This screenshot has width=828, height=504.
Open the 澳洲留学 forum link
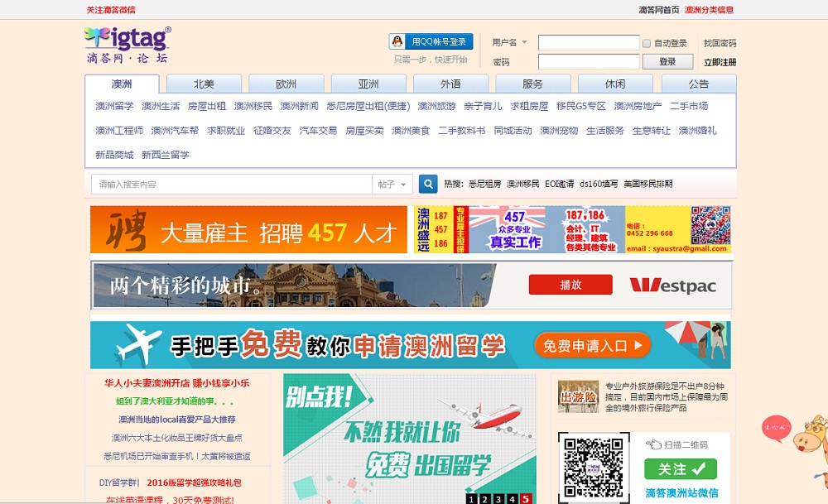pos(114,106)
